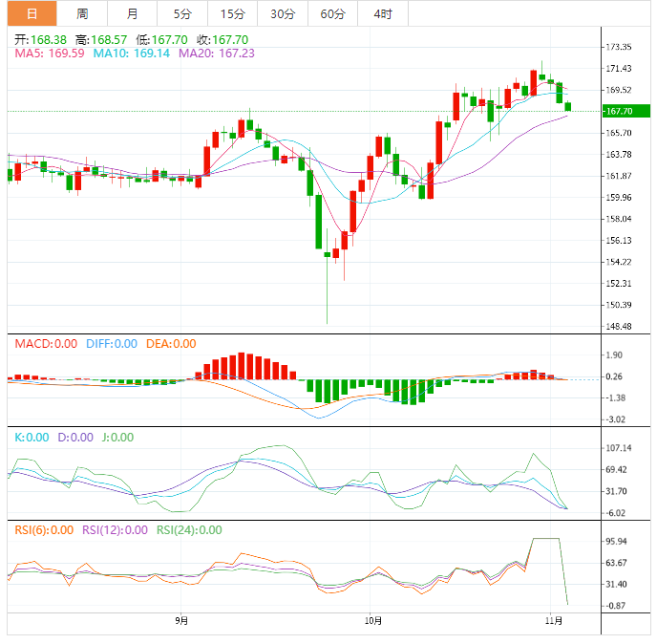657x644 pixels.
Task: Open the 60分 interval tab
Action: coord(332,13)
